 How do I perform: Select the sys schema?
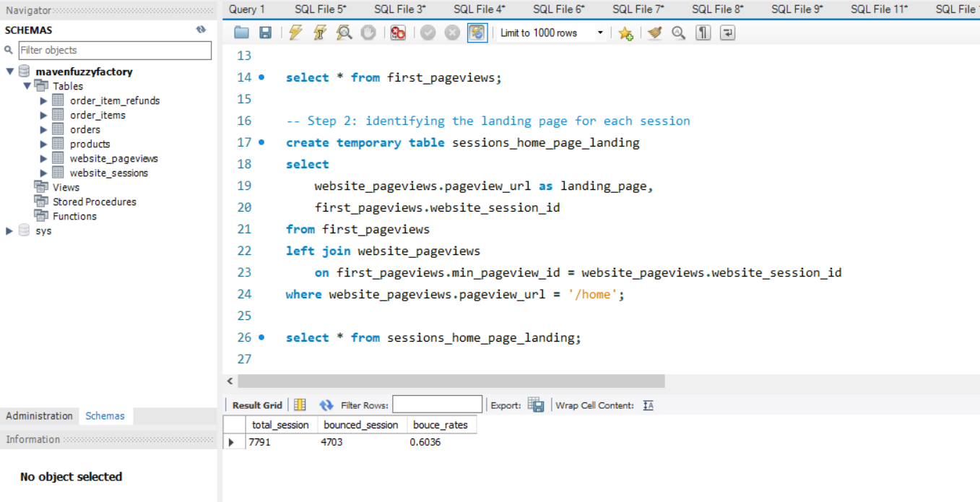(x=43, y=230)
